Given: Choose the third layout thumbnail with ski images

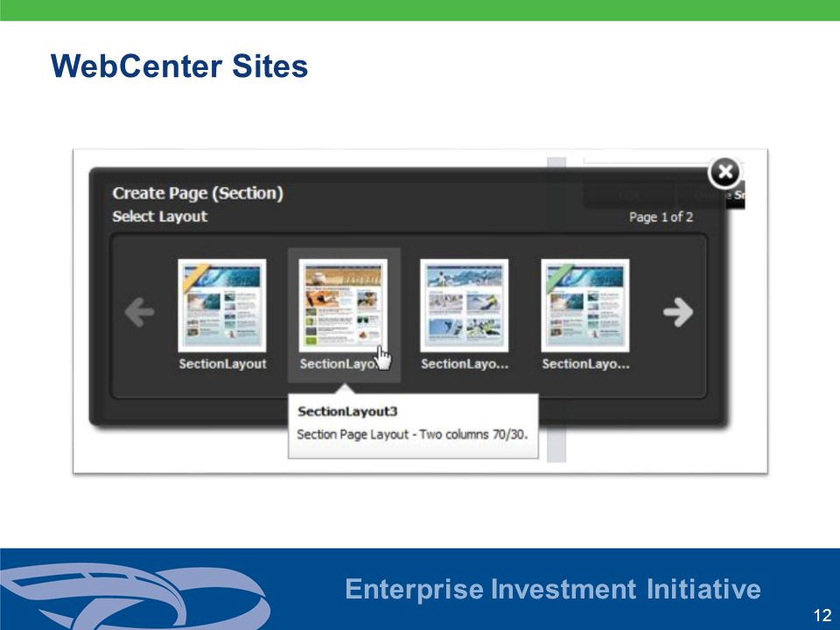Looking at the screenshot, I should click(x=464, y=305).
